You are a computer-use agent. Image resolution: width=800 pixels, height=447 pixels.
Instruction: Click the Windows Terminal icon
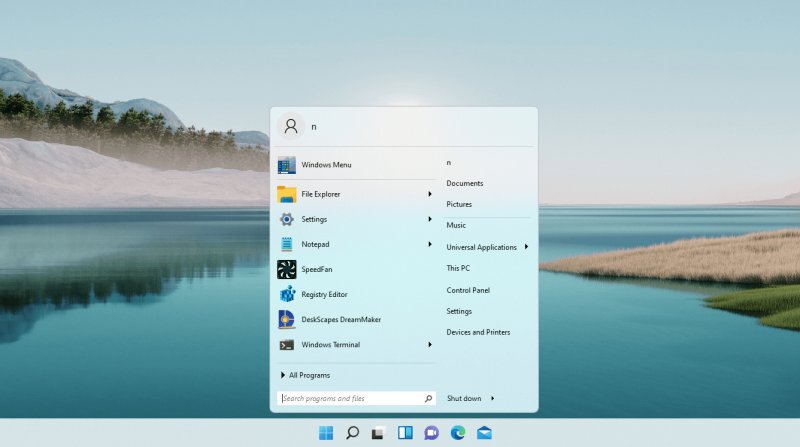click(286, 345)
